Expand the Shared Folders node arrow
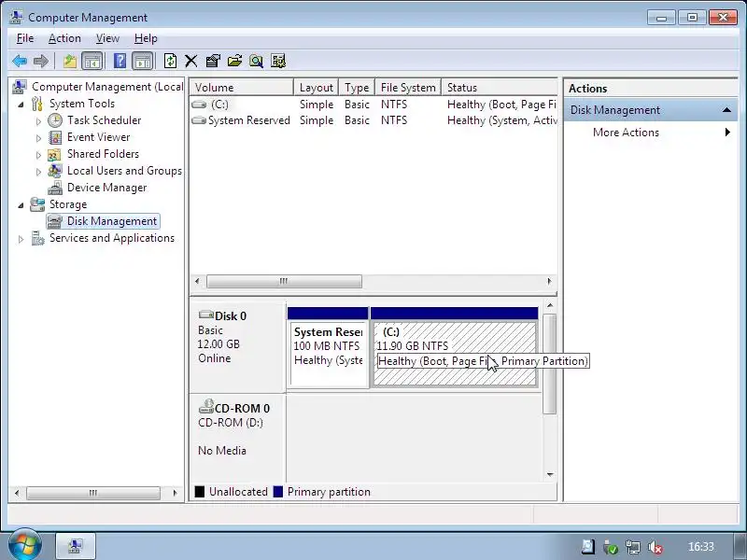This screenshot has width=747, height=560. [x=38, y=155]
